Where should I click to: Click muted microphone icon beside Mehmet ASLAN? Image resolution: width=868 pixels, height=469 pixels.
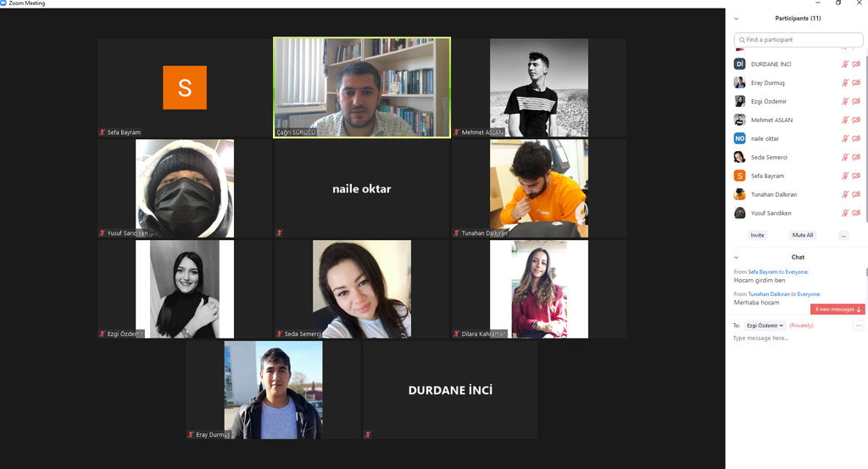pos(845,120)
